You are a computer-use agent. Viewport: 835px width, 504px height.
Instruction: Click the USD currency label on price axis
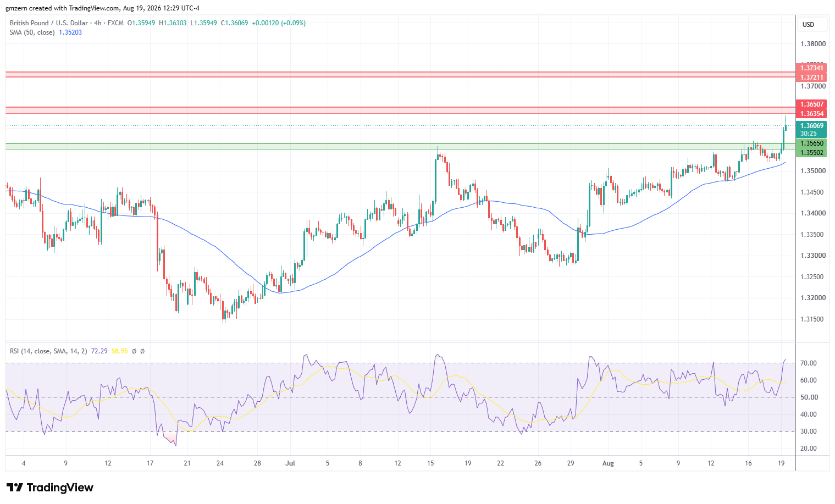tap(808, 24)
